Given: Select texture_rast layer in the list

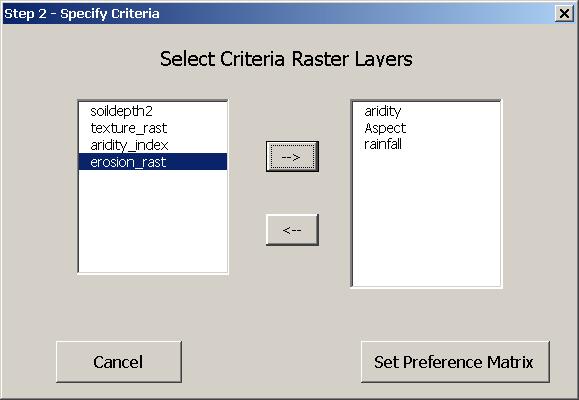Looking at the screenshot, I should coord(153,128).
